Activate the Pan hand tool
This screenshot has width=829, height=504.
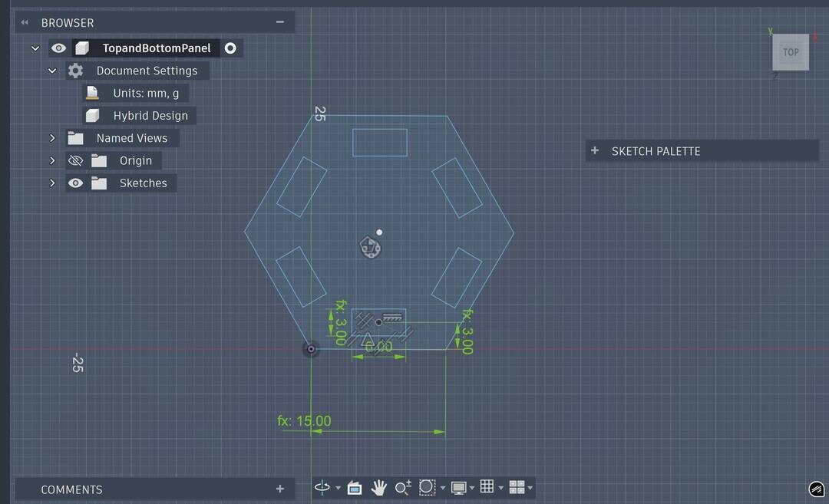(x=378, y=488)
